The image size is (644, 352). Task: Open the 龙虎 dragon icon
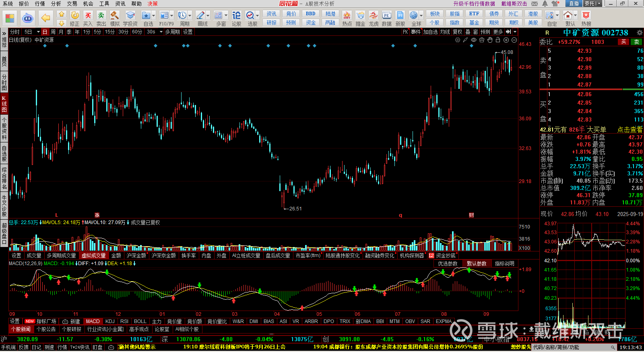coord(374,15)
